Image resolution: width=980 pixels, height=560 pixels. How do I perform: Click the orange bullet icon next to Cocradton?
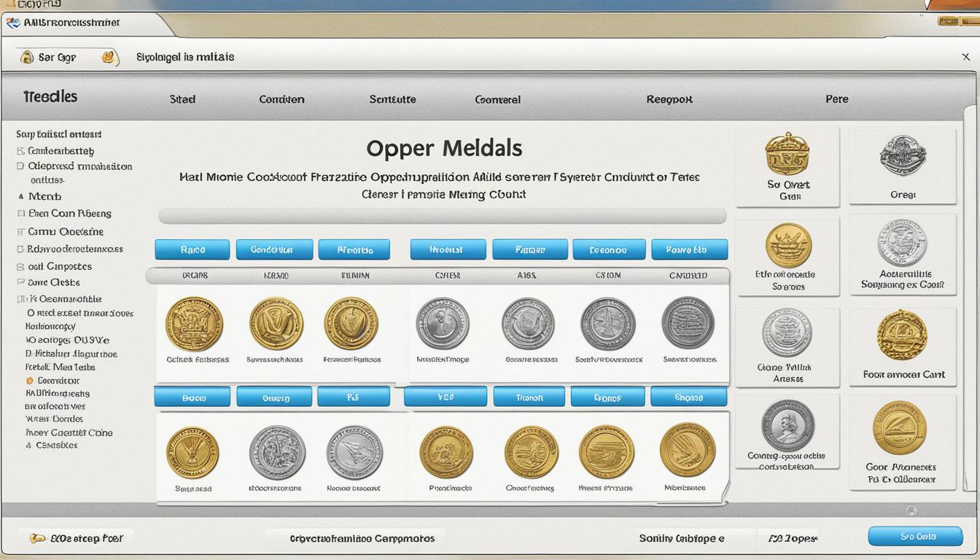(x=30, y=381)
